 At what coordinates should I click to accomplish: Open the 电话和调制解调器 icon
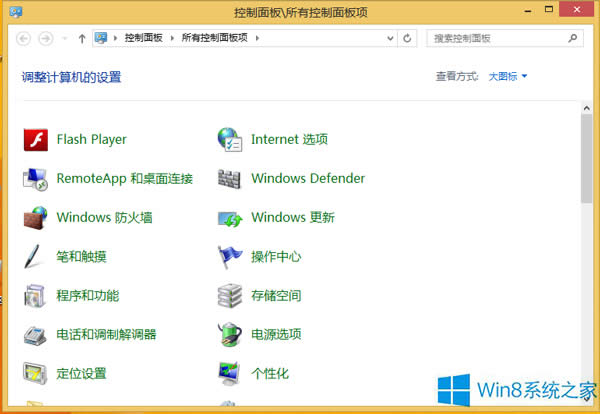(35, 336)
